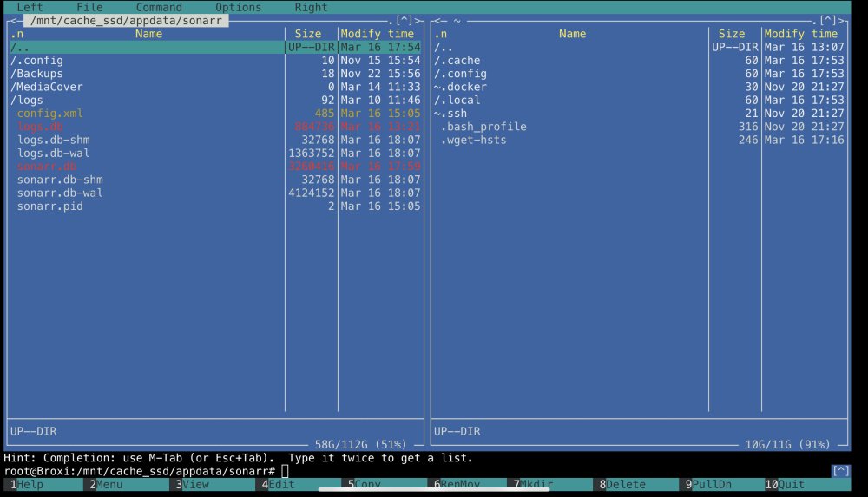Click the left panel path /mnt/cache_ssd/appdata/sonarr
This screenshot has height=497, width=868.
tap(126, 21)
